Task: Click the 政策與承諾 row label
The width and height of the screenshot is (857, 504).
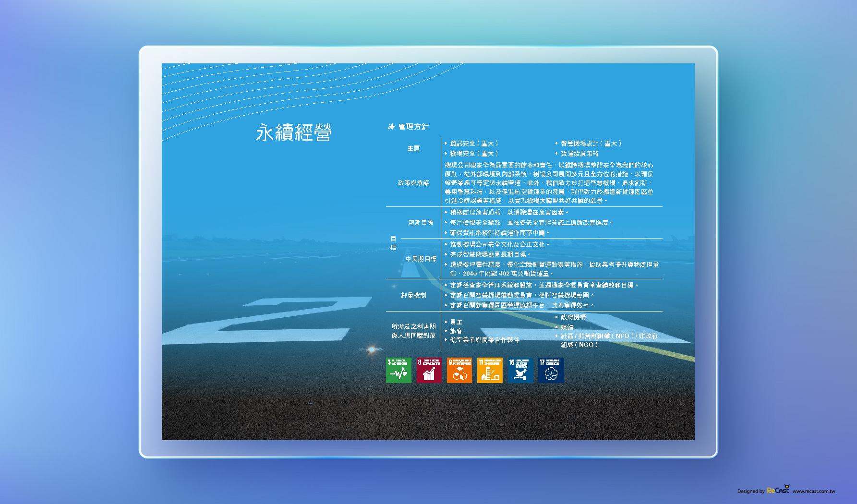Action: click(x=413, y=183)
